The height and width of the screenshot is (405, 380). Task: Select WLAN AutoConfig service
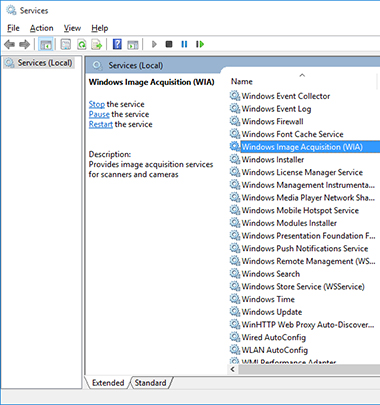tap(275, 350)
